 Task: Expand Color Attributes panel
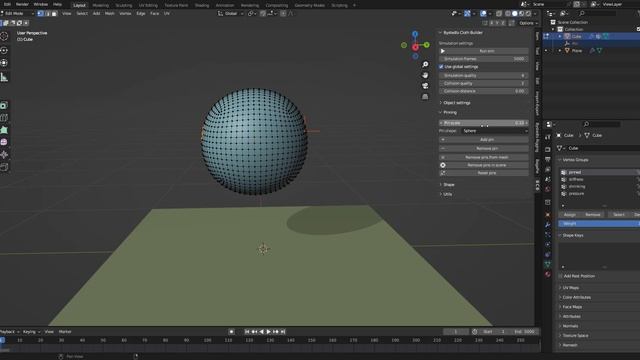[575, 297]
